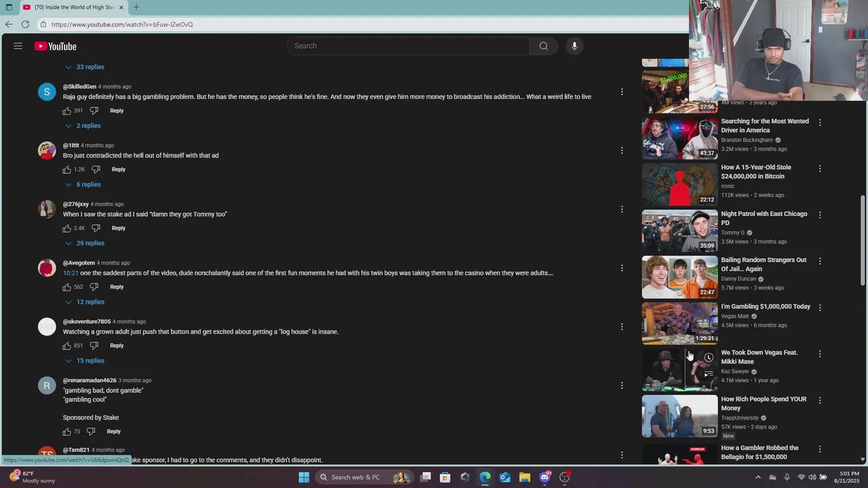Reply to the @Avegotem comment
Viewport: 868px width, 488px height.
pyautogui.click(x=117, y=287)
